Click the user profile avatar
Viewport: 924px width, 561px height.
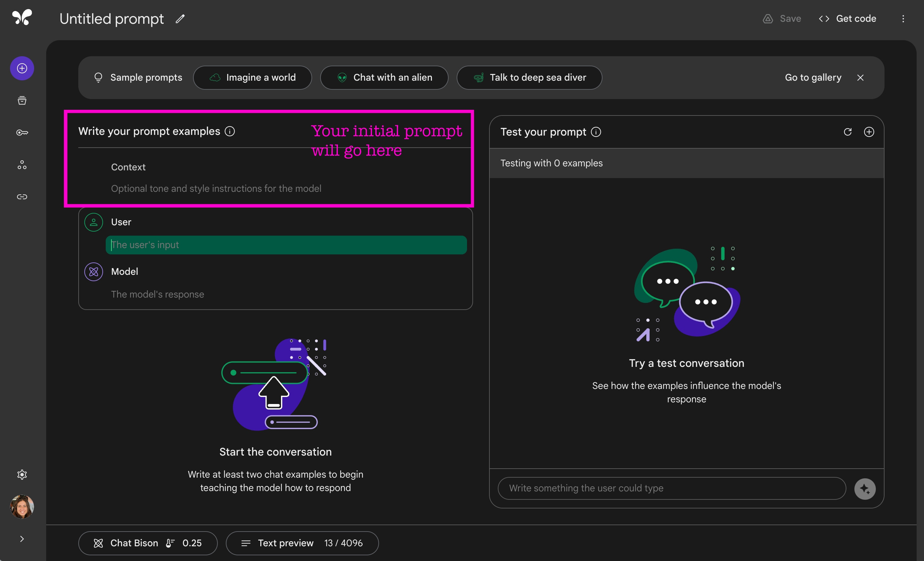[x=22, y=506]
